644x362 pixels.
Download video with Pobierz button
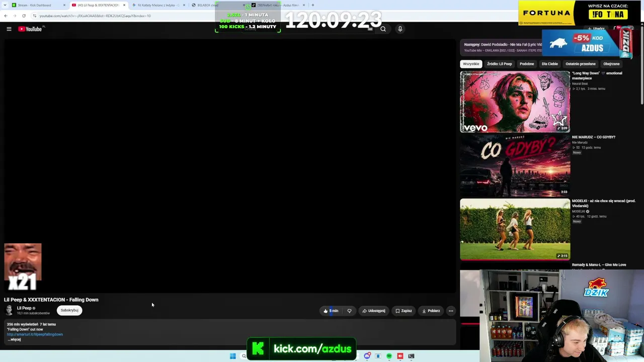pos(431,311)
